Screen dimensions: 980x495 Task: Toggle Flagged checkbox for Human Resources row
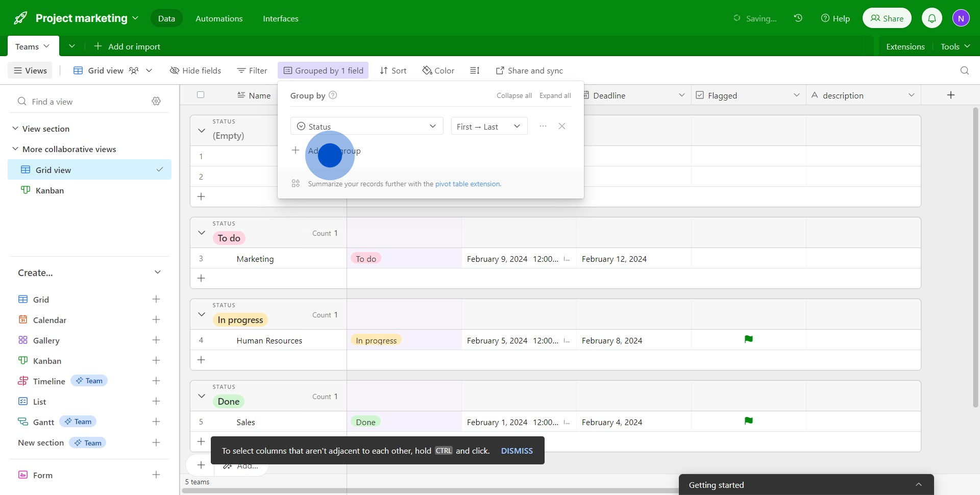click(749, 339)
